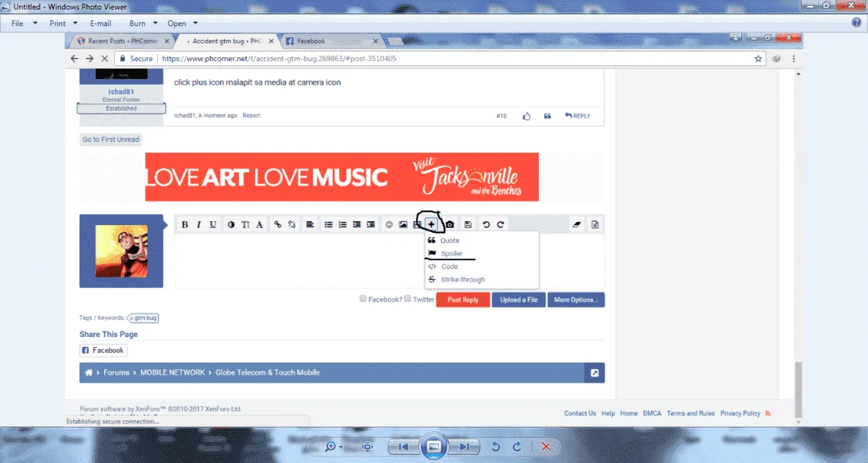This screenshot has height=463, width=868.
Task: Redo the last edit in the editor
Action: pyautogui.click(x=500, y=225)
